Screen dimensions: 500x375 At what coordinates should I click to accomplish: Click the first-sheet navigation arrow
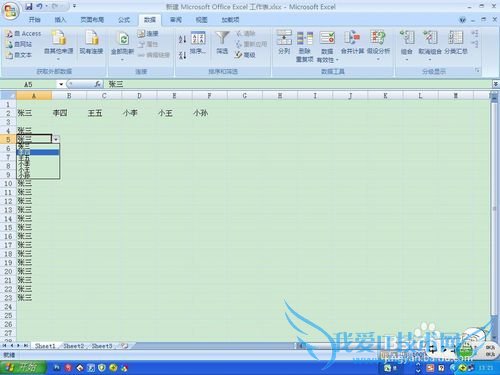pyautogui.click(x=5, y=346)
